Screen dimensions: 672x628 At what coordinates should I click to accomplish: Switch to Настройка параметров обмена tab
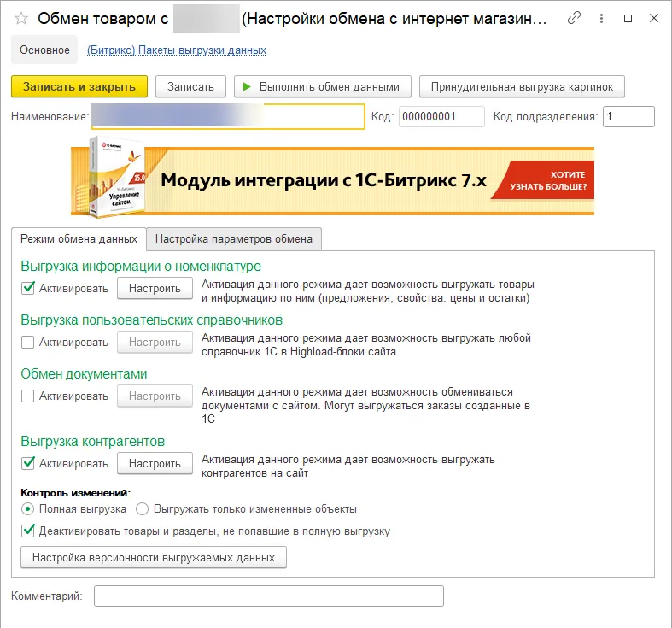point(234,239)
